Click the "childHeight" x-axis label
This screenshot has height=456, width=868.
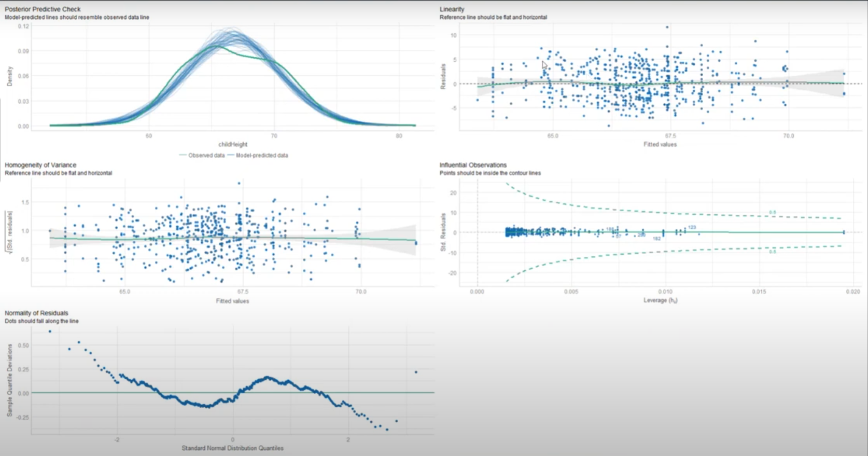pyautogui.click(x=233, y=144)
